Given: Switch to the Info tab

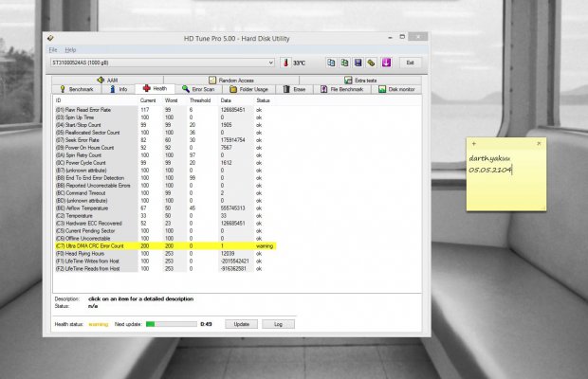Looking at the screenshot, I should pos(119,89).
